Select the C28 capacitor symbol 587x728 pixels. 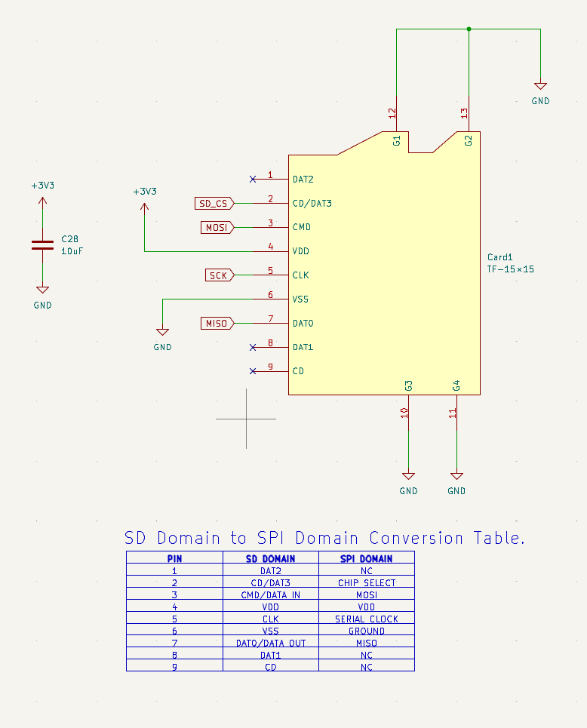coord(42,244)
